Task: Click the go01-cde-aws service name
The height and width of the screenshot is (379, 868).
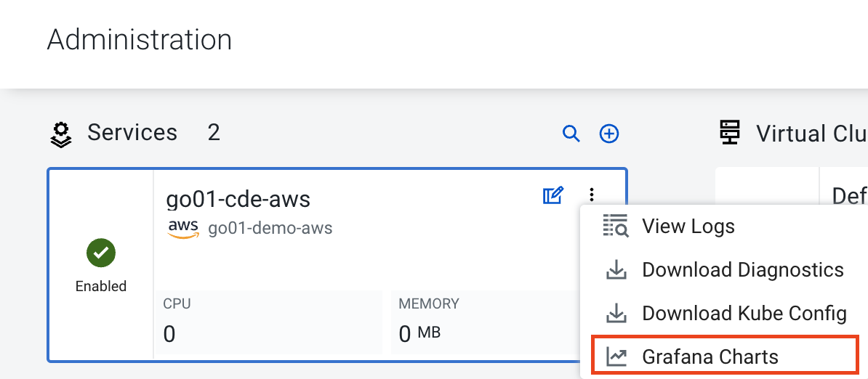Action: 238,199
